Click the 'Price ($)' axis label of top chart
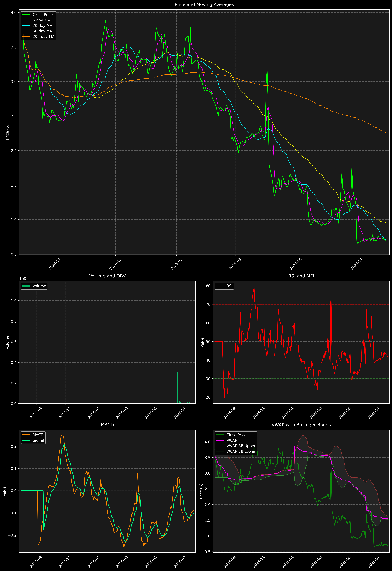Viewport: 392px width, 571px height. tap(7, 132)
